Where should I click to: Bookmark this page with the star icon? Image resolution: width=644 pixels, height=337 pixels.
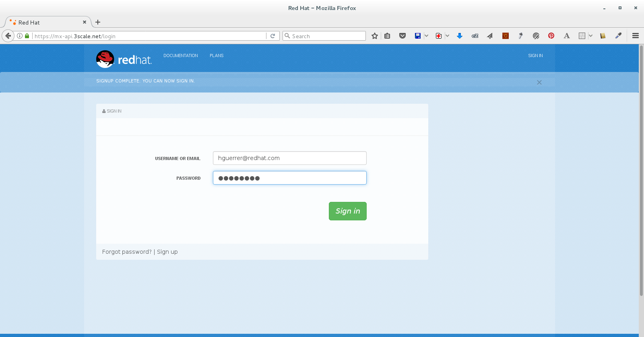375,36
